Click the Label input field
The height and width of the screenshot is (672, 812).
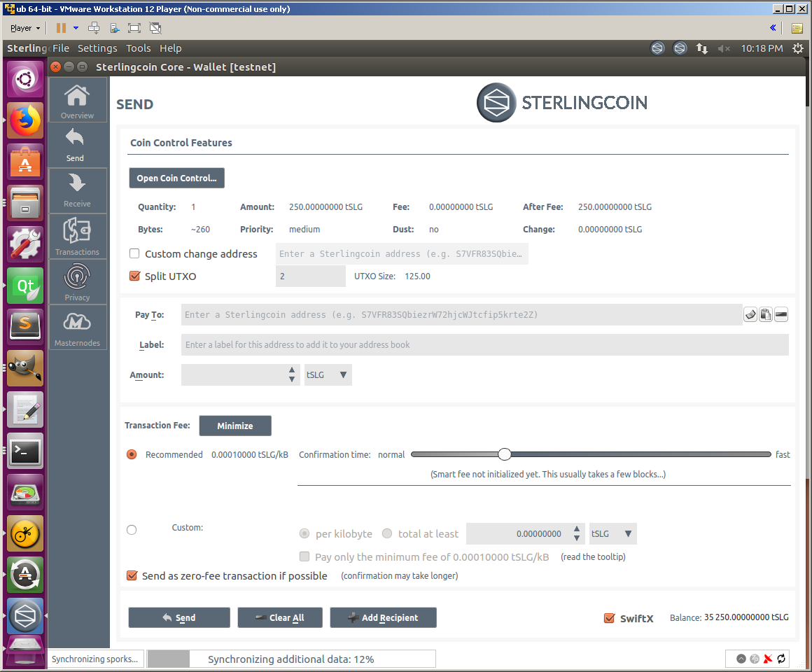pos(484,345)
